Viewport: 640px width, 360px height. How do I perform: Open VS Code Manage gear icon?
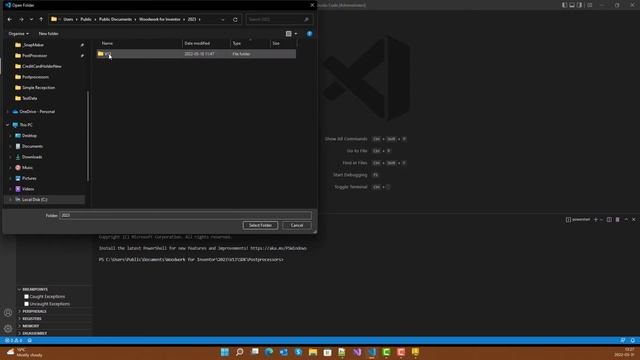pyautogui.click(x=8, y=329)
